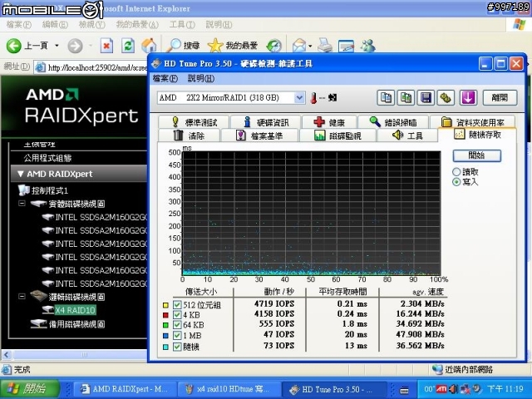Collapse the physical drive view tree node
532x399 pixels.
[x=22, y=204]
